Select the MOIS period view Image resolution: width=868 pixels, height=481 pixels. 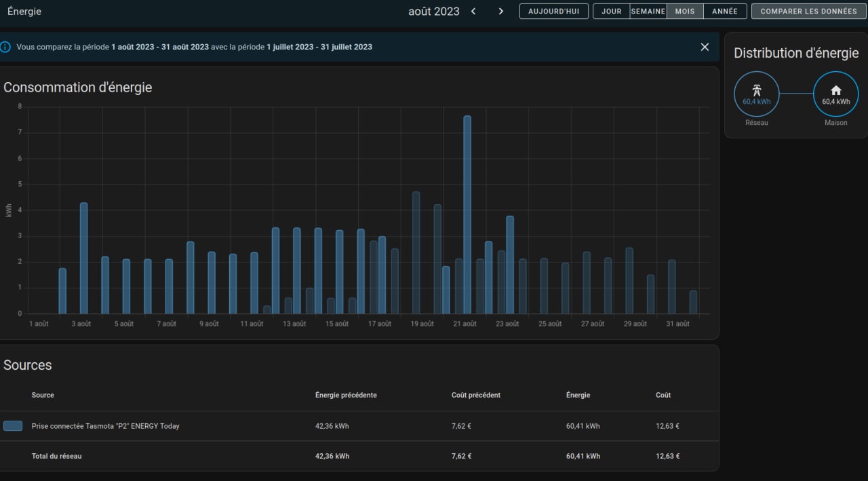pos(685,12)
